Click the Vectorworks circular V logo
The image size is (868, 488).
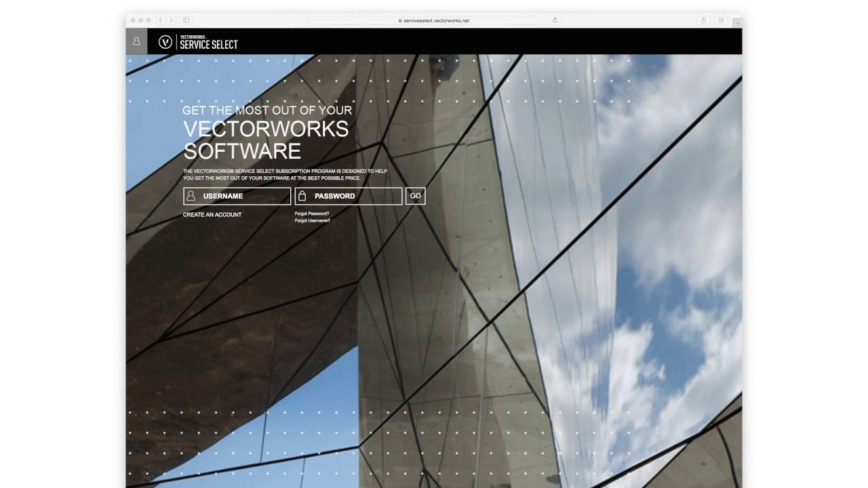tap(165, 42)
